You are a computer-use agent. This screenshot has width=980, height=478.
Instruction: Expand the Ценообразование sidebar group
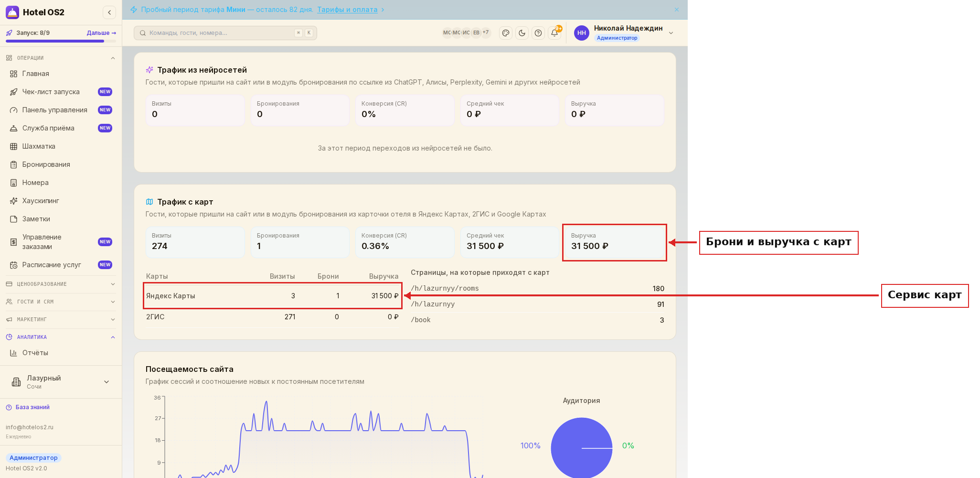[x=61, y=284]
